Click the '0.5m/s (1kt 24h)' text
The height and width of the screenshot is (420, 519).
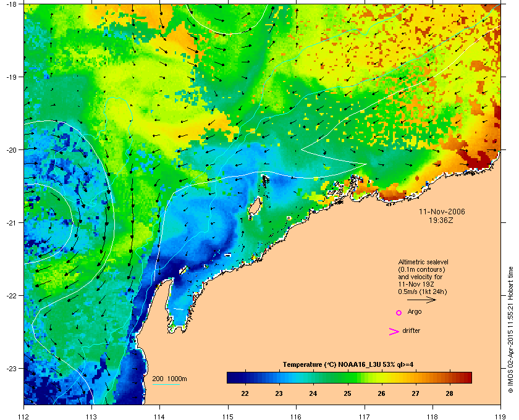[x=423, y=292]
